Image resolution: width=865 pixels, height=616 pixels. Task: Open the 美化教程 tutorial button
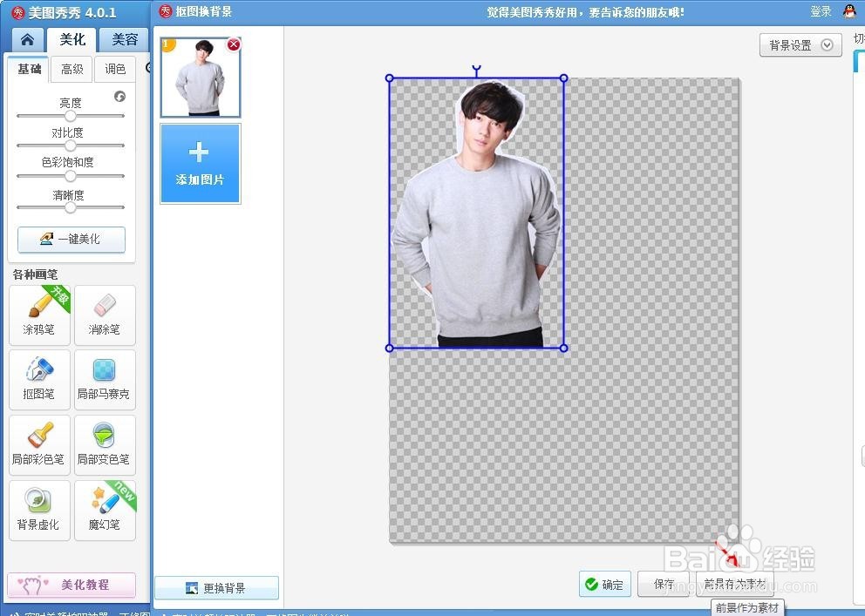(x=72, y=585)
